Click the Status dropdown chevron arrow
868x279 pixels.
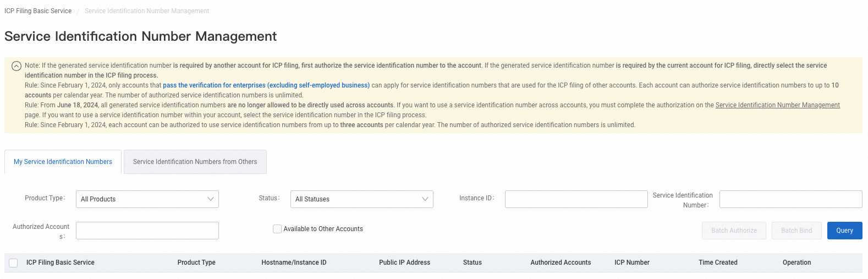[x=425, y=199]
